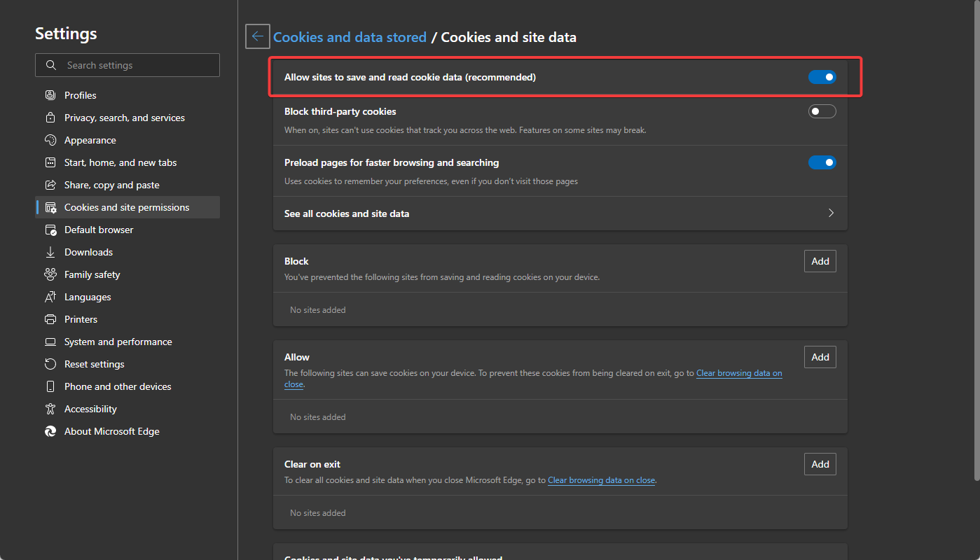
Task: Open Profiles settings page
Action: tap(127, 95)
